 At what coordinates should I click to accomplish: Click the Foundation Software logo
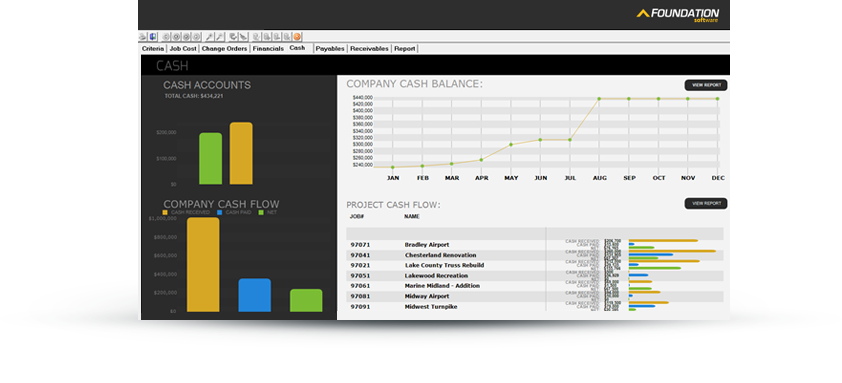678,15
